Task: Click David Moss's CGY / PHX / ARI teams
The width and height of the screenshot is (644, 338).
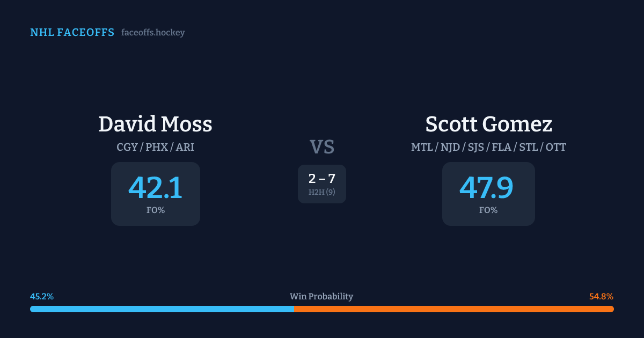Action: pos(155,147)
